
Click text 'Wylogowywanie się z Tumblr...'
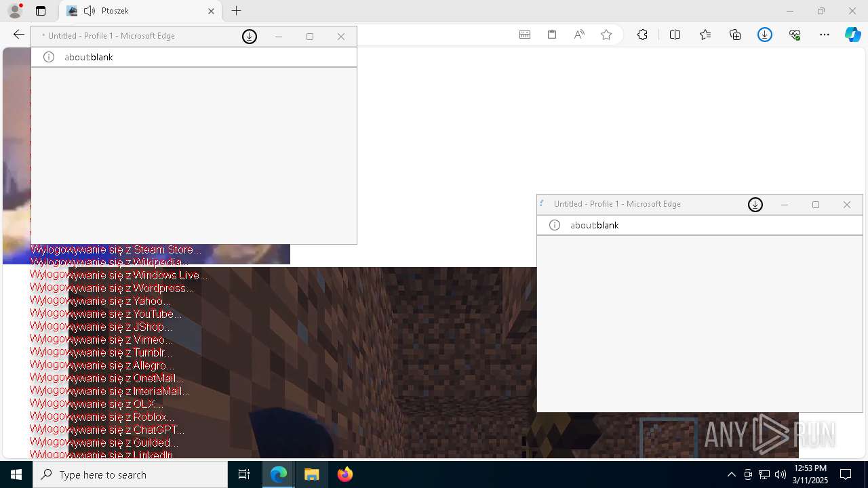point(101,352)
